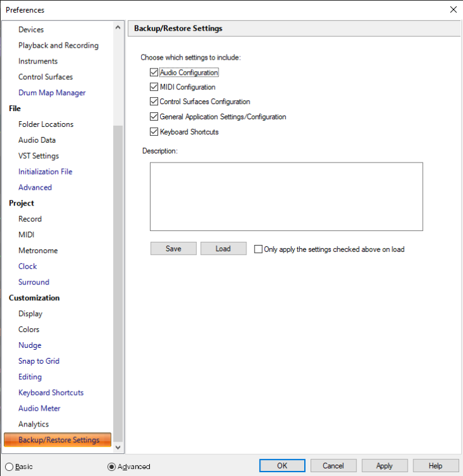Image resolution: width=463 pixels, height=476 pixels.
Task: Click the Apply button
Action: click(x=384, y=466)
